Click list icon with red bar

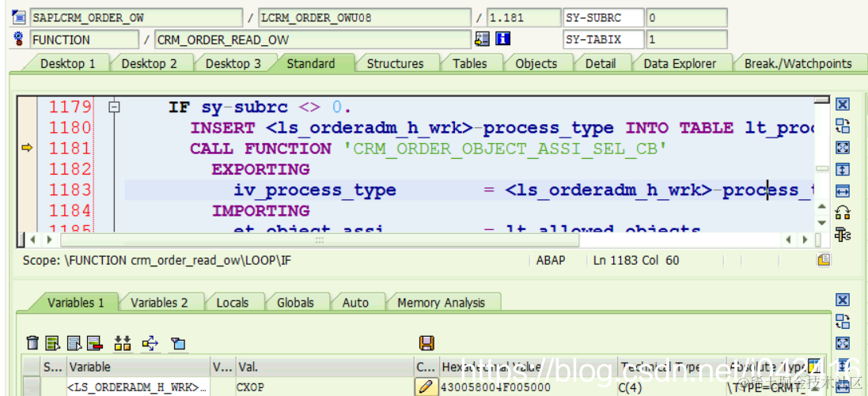pyautogui.click(x=94, y=343)
